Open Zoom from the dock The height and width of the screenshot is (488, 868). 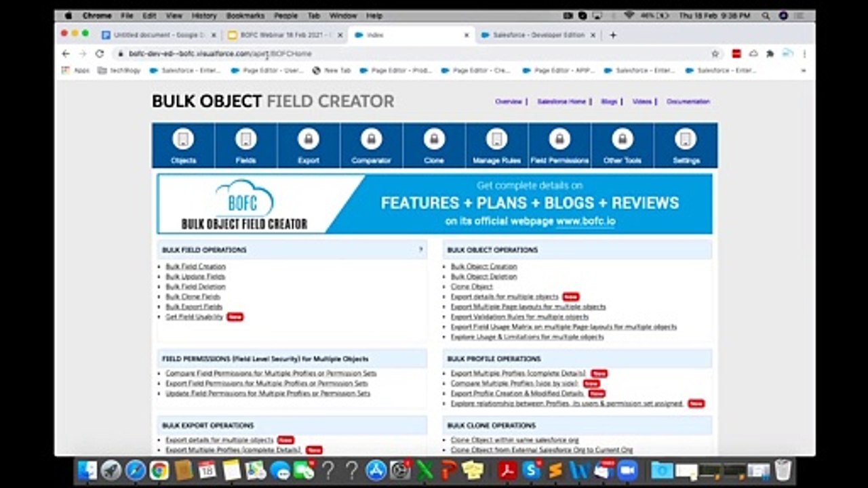627,470
